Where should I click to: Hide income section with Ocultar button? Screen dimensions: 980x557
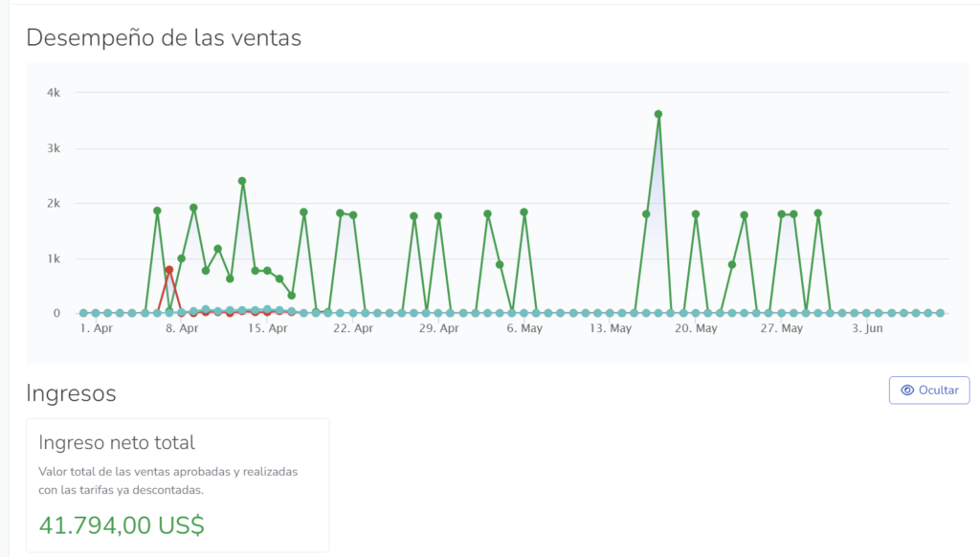pos(928,390)
